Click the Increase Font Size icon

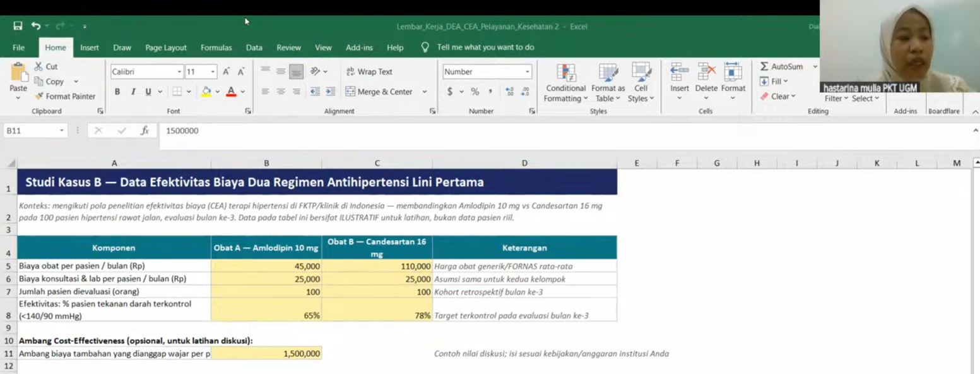coord(226,72)
